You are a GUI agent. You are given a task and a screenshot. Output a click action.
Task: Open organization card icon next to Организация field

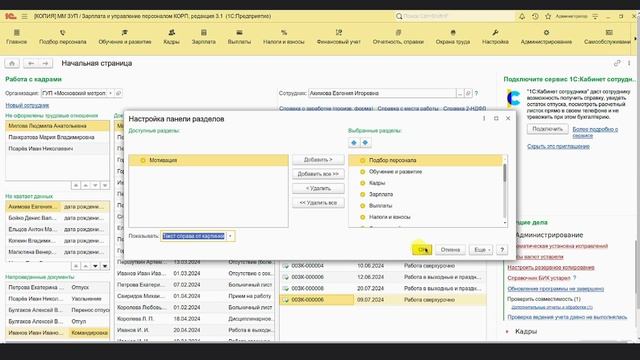pos(118,93)
